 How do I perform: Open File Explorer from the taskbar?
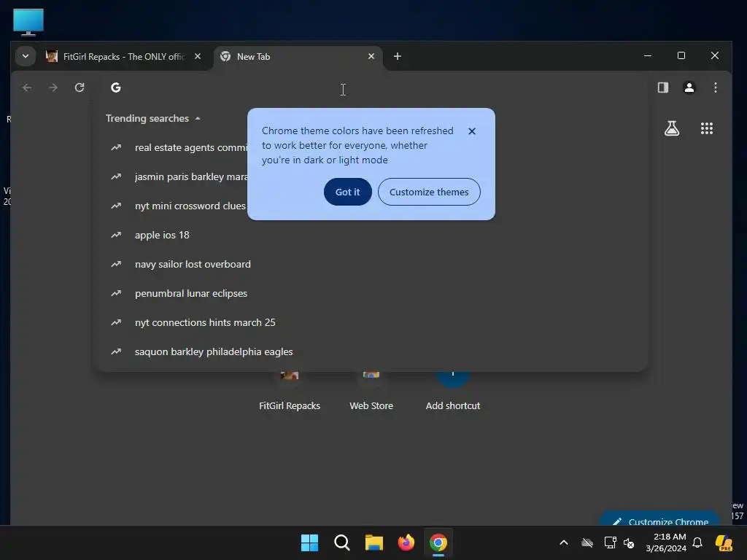[374, 542]
